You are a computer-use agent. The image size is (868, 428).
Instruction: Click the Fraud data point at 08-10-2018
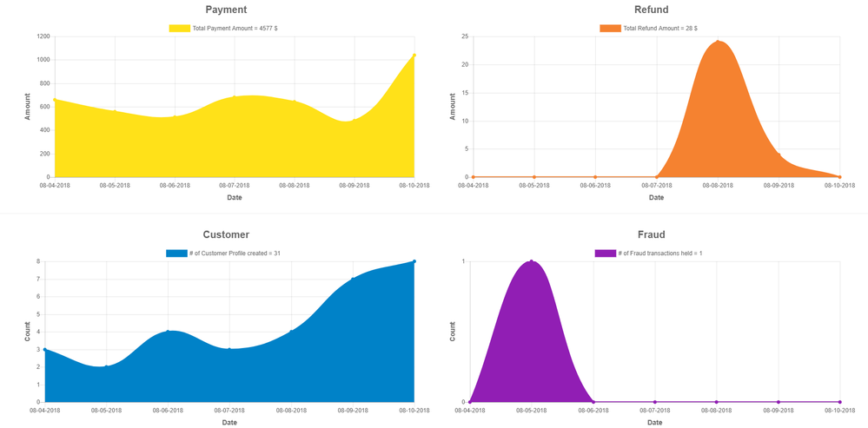click(x=840, y=402)
